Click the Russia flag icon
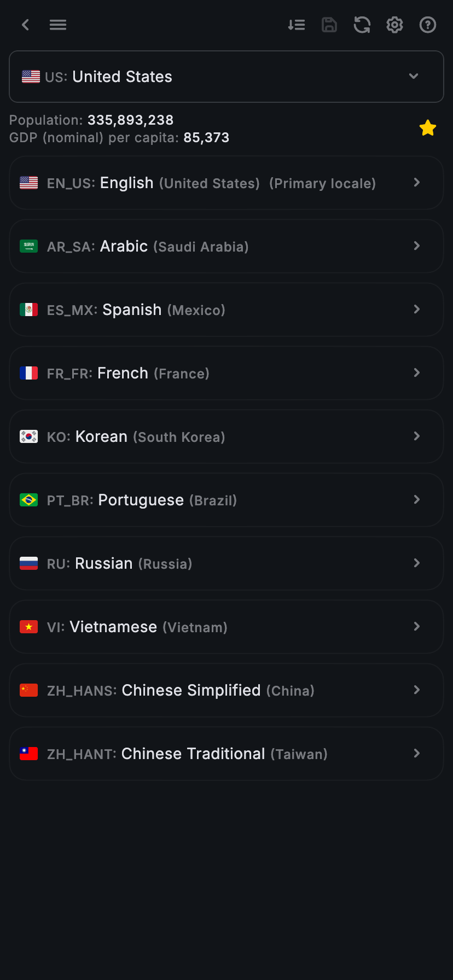453x980 pixels. (29, 563)
